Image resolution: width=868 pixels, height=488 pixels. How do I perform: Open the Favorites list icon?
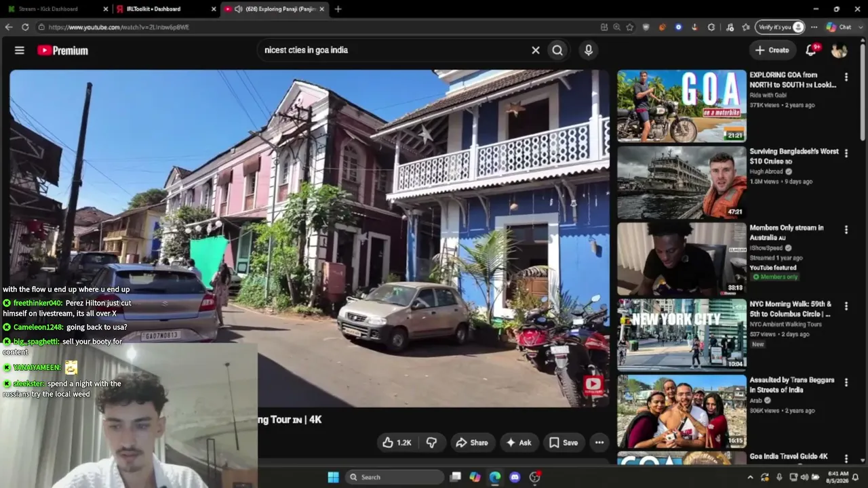pos(746,27)
